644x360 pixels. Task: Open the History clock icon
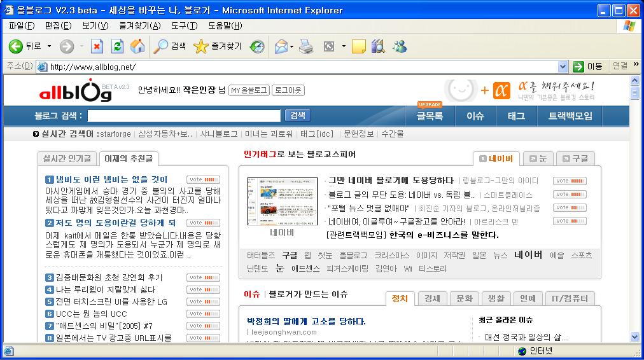[257, 46]
